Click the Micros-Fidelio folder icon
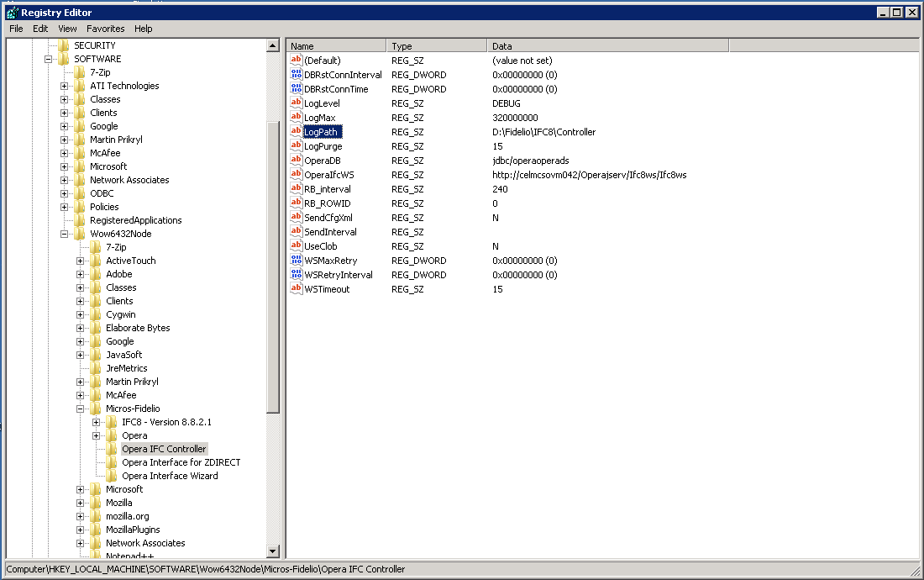 96,409
